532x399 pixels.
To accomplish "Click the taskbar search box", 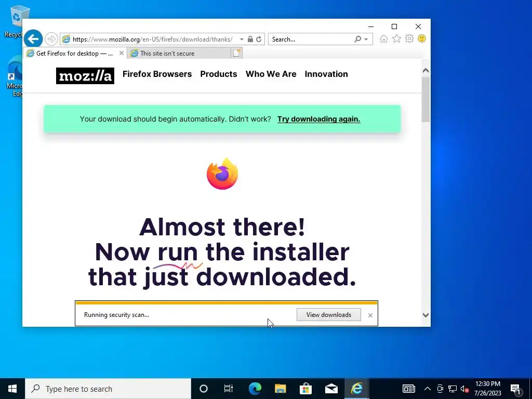I will 108,389.
